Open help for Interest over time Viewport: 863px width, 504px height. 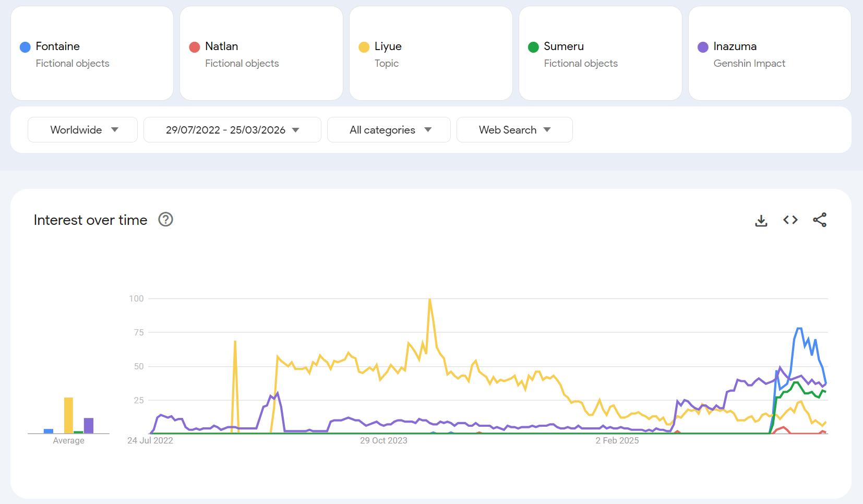pos(165,220)
